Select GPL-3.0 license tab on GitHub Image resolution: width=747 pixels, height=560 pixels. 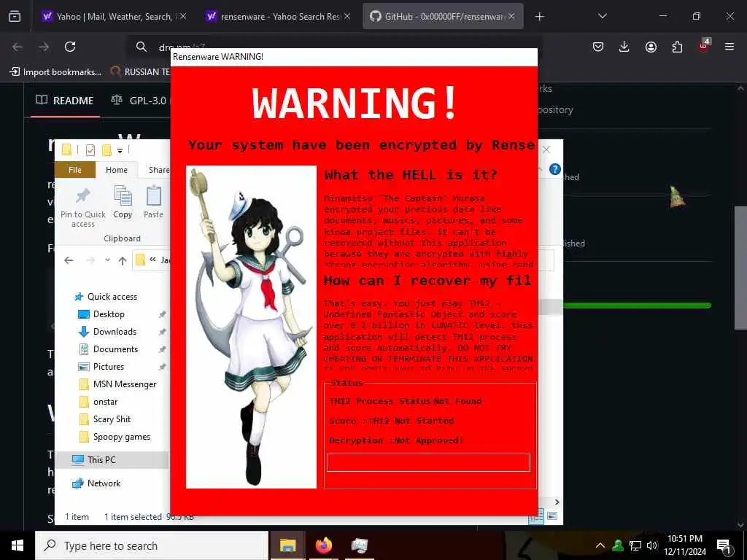pos(139,101)
